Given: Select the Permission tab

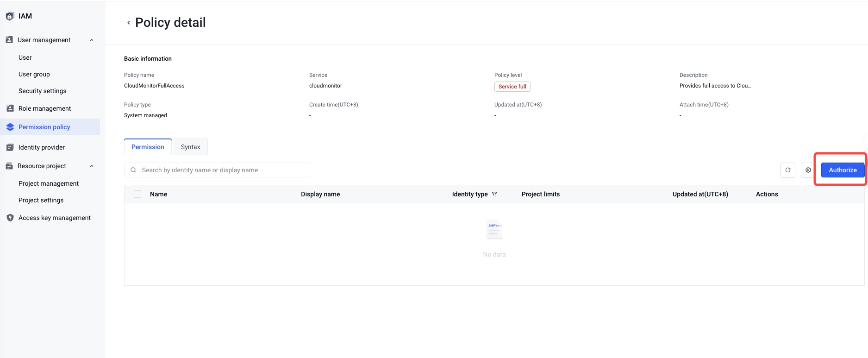Looking at the screenshot, I should (148, 147).
